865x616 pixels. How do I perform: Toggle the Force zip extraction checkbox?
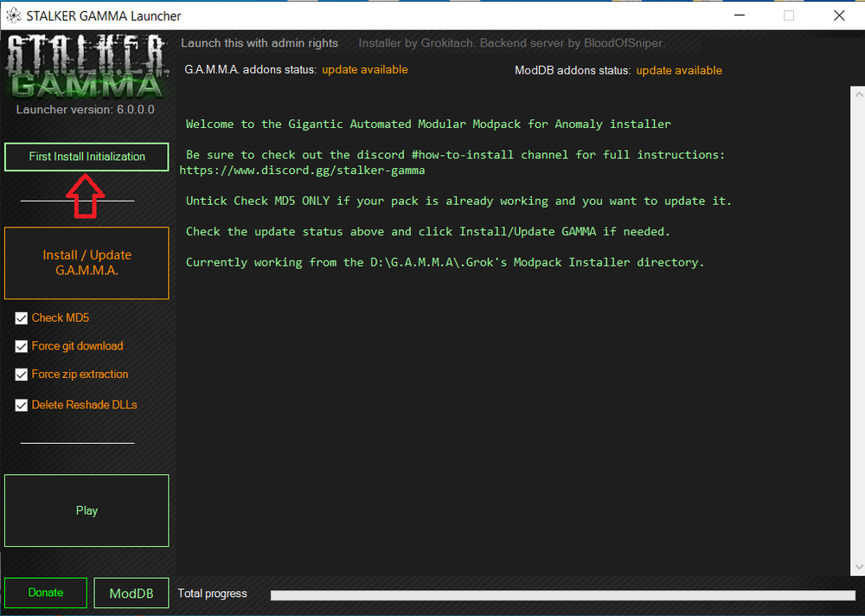click(x=22, y=375)
